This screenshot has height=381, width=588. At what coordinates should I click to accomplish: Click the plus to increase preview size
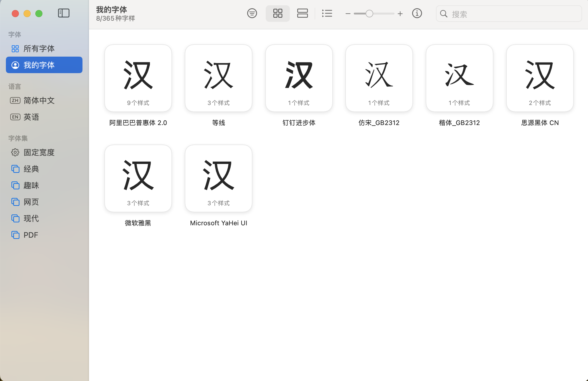tap(400, 14)
